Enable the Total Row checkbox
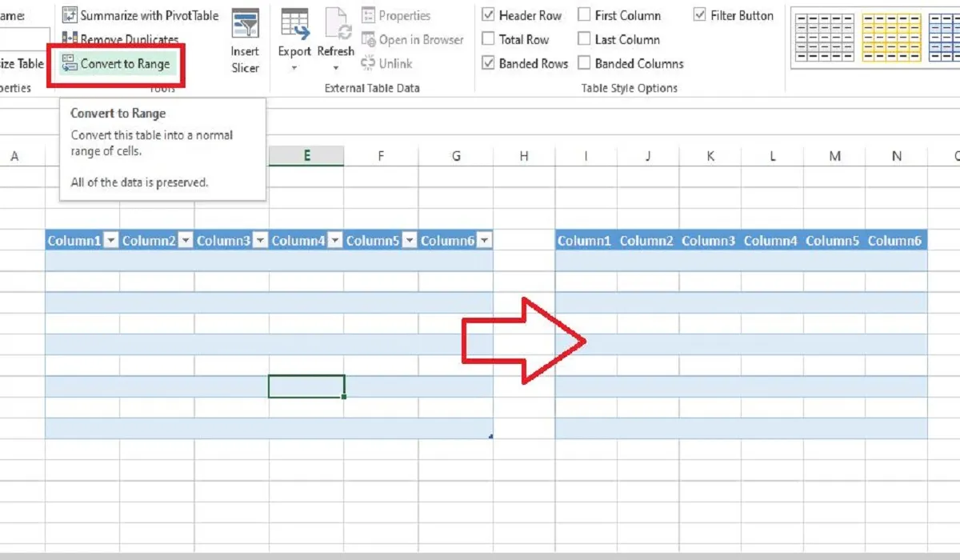The height and width of the screenshot is (560, 960). click(x=490, y=38)
